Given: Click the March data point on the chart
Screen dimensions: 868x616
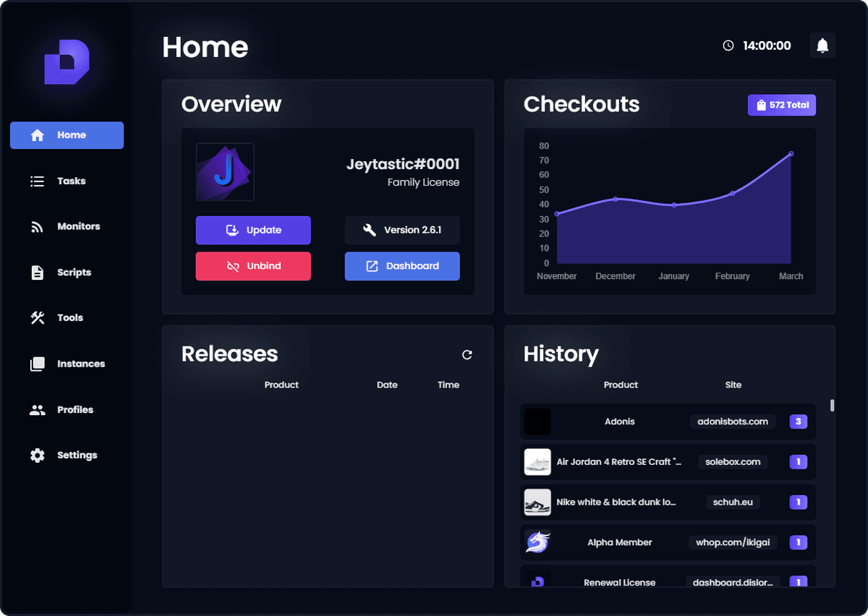Looking at the screenshot, I should pyautogui.click(x=791, y=153).
